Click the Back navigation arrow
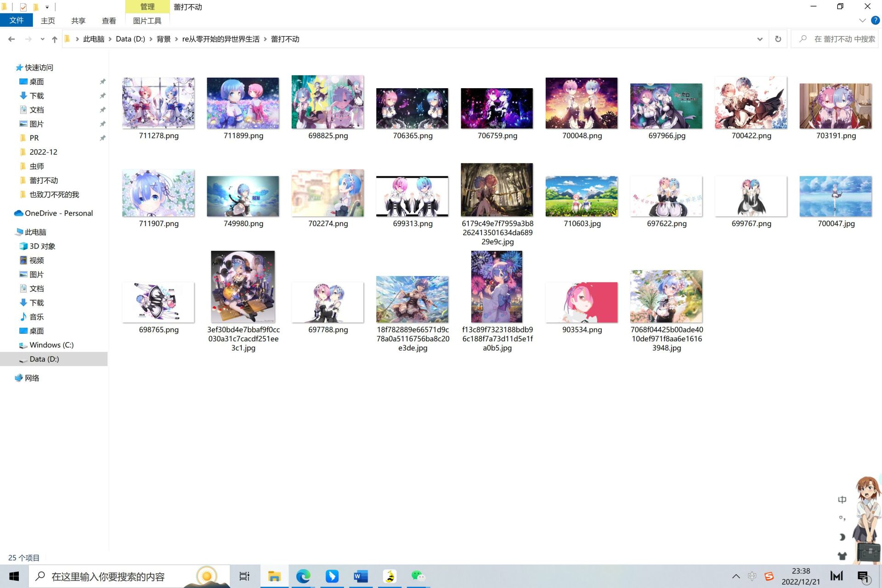The height and width of the screenshot is (588, 882). tap(11, 40)
